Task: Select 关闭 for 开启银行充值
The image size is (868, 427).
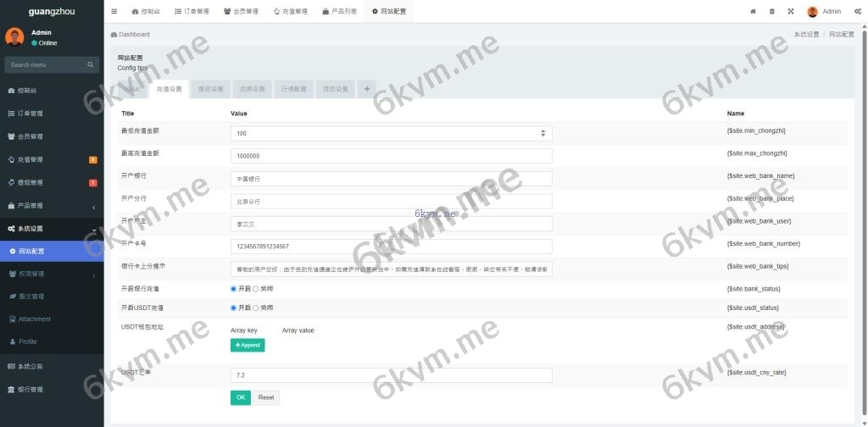Action: click(256, 289)
